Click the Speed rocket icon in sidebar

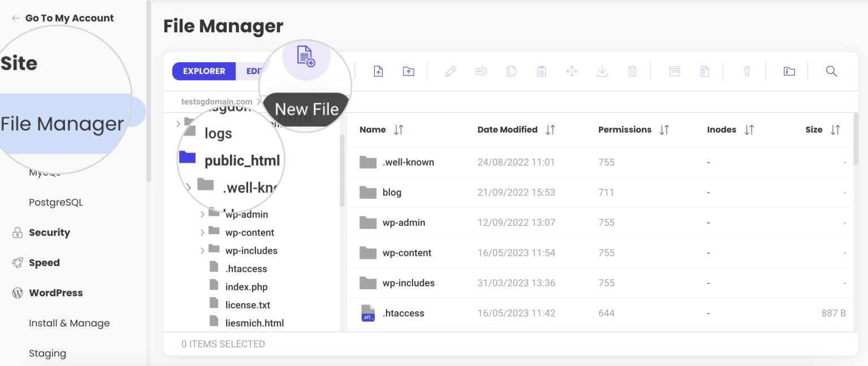18,263
